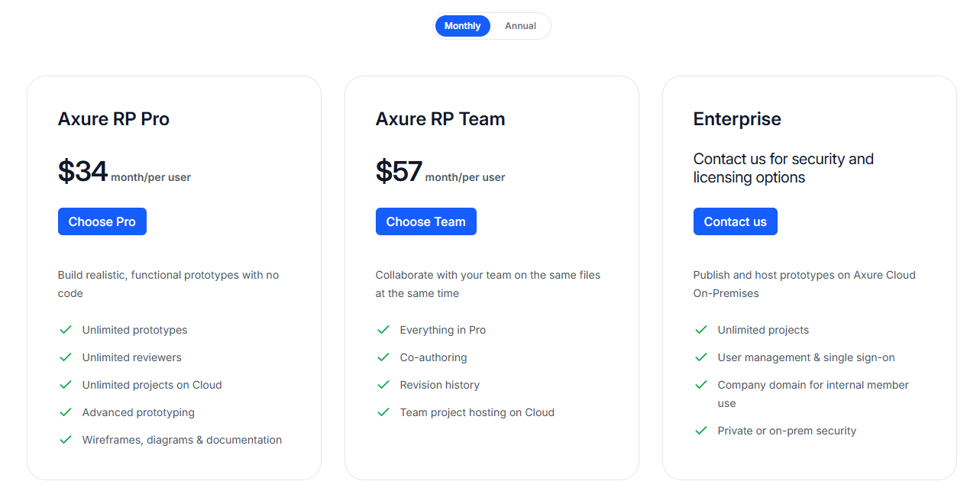The width and height of the screenshot is (980, 494).
Task: Click 'month/per user' next to $57
Action: (465, 177)
